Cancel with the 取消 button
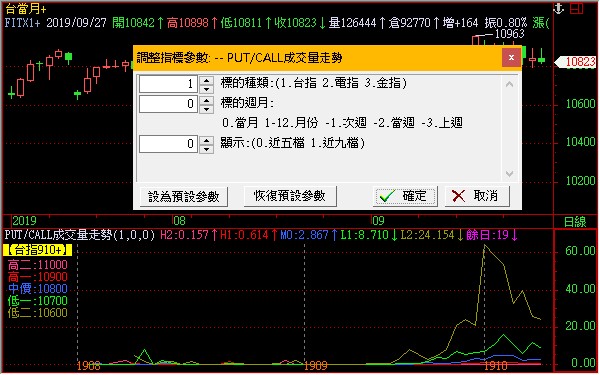 (477, 196)
